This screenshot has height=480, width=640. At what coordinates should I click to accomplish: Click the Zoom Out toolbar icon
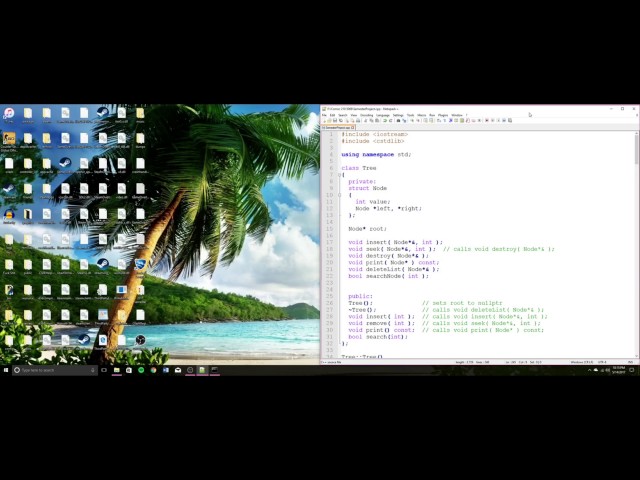tap(418, 120)
